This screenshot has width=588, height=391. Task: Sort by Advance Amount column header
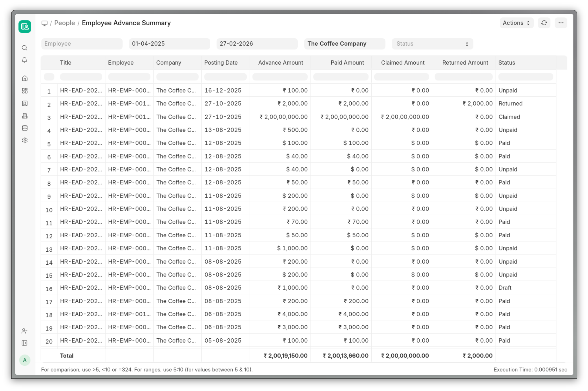coord(280,63)
